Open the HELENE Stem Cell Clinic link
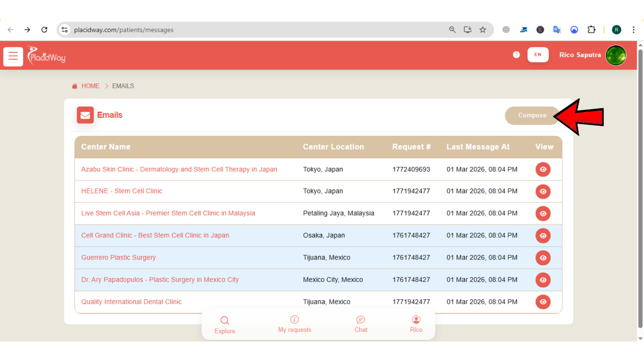 (122, 191)
